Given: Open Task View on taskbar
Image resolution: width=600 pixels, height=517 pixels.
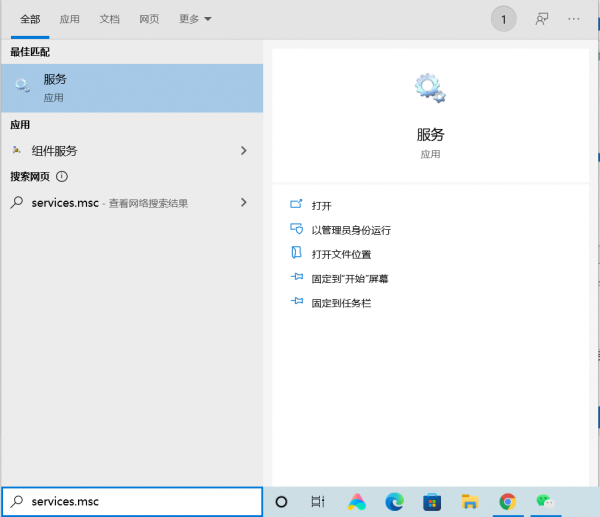Looking at the screenshot, I should pyautogui.click(x=318, y=502).
